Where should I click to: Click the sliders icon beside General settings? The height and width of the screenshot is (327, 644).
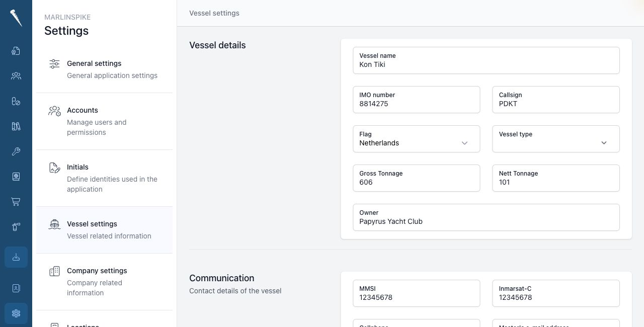(x=54, y=64)
